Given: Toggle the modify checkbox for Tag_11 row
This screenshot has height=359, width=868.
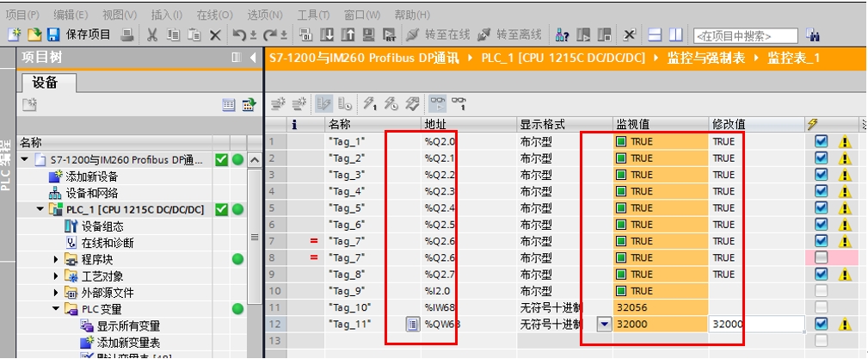Looking at the screenshot, I should (x=821, y=324).
